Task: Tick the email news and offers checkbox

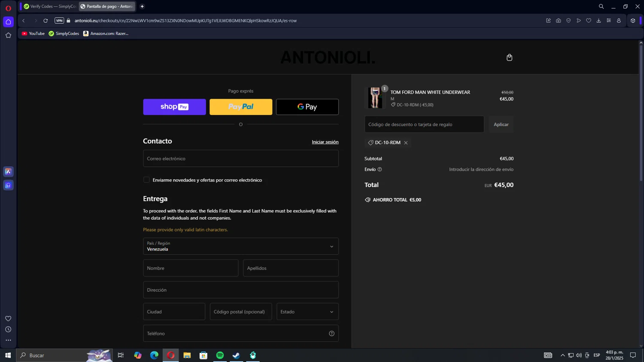Action: click(146, 180)
